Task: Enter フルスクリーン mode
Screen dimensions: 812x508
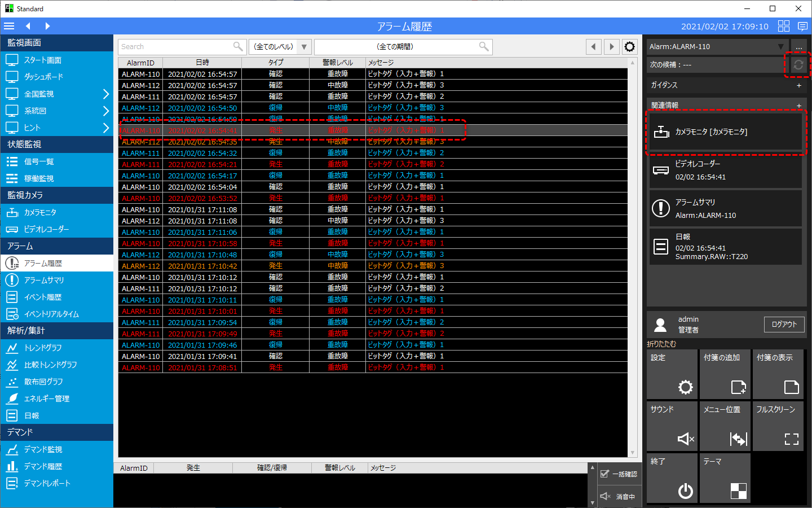Action: pyautogui.click(x=778, y=426)
